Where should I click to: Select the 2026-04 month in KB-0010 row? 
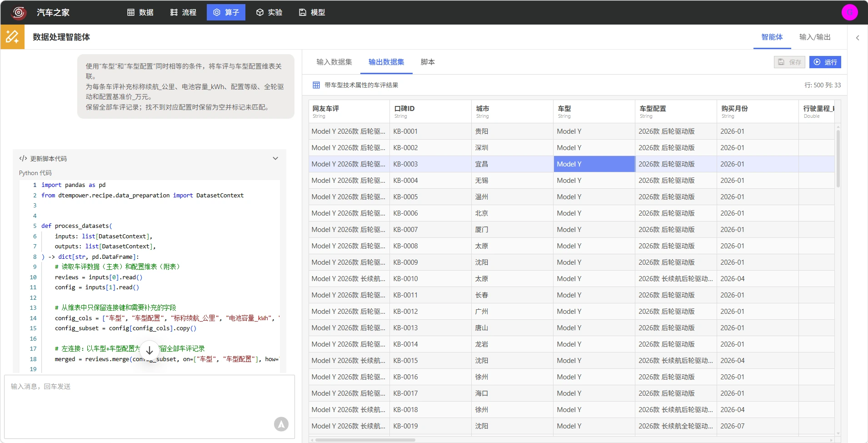pyautogui.click(x=758, y=279)
